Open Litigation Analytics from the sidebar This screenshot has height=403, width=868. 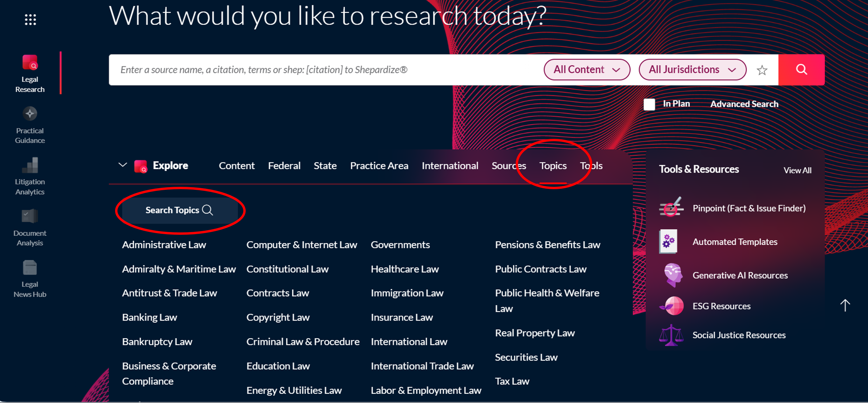pos(30,176)
